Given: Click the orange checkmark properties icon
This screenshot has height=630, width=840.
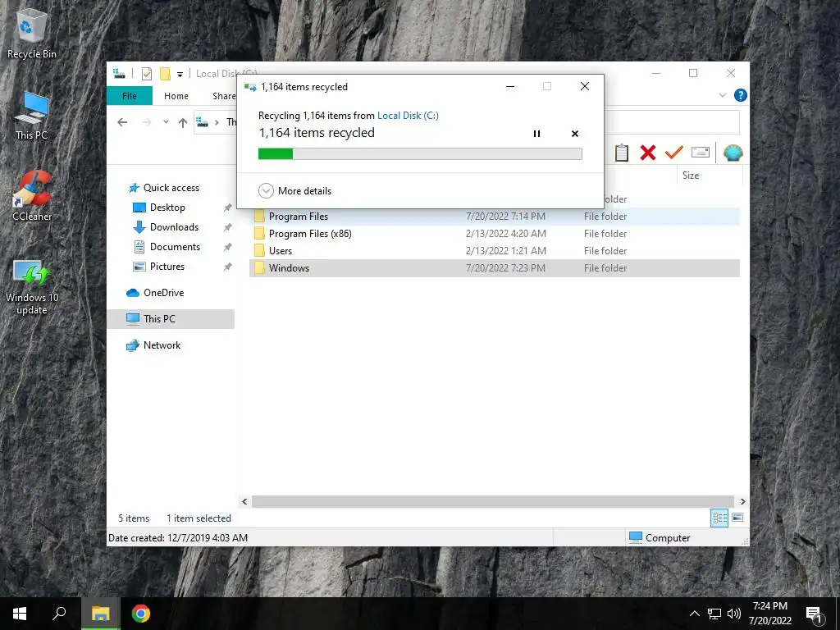Looking at the screenshot, I should coord(674,153).
